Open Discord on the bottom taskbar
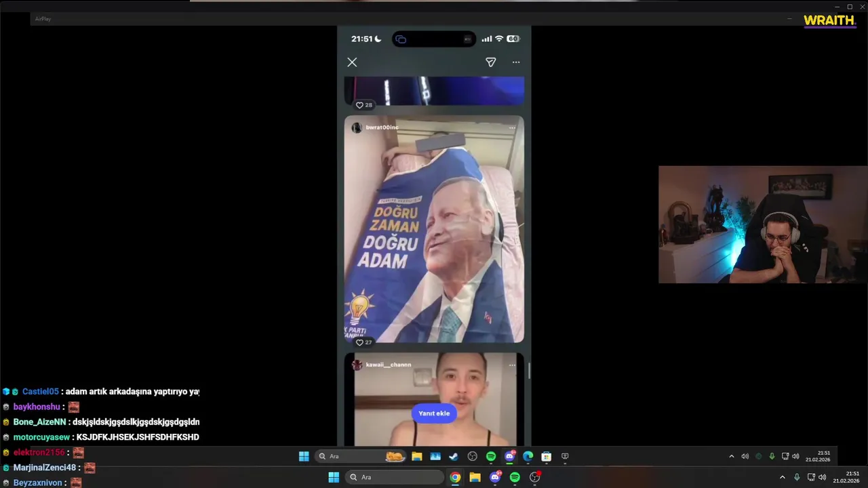This screenshot has width=868, height=488. [495, 477]
